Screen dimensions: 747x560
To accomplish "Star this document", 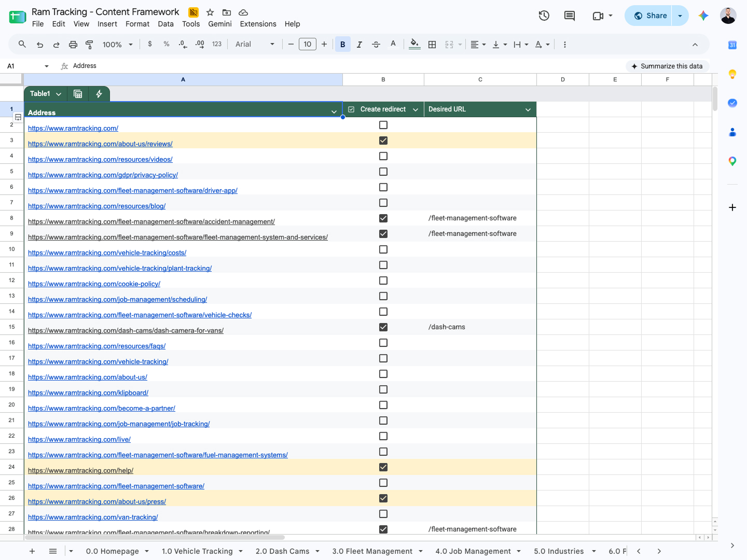I will (210, 12).
